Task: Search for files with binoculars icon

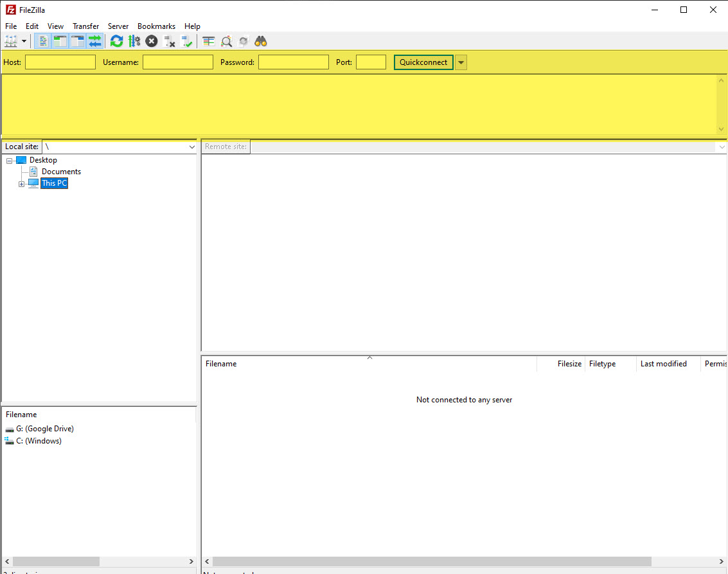Action: tap(261, 41)
